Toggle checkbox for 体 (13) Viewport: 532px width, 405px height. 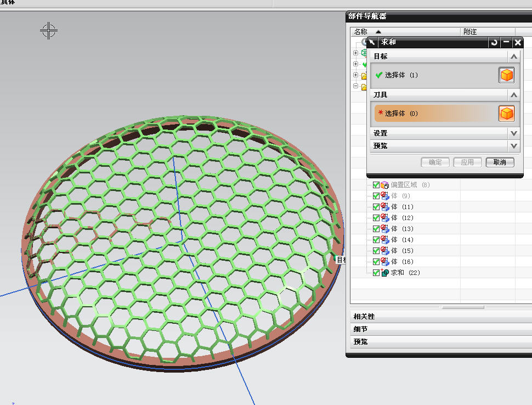[x=376, y=229]
